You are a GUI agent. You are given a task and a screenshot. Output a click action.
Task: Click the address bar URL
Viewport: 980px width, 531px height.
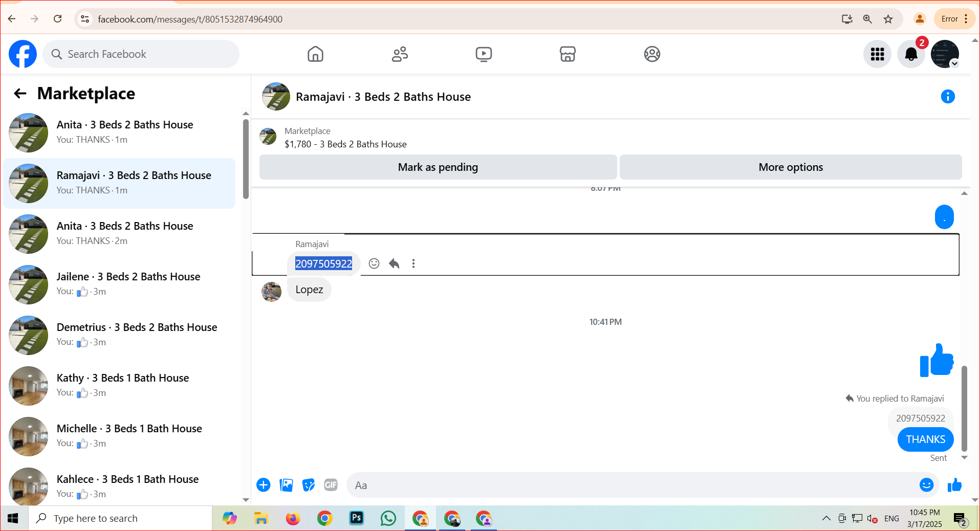[190, 19]
